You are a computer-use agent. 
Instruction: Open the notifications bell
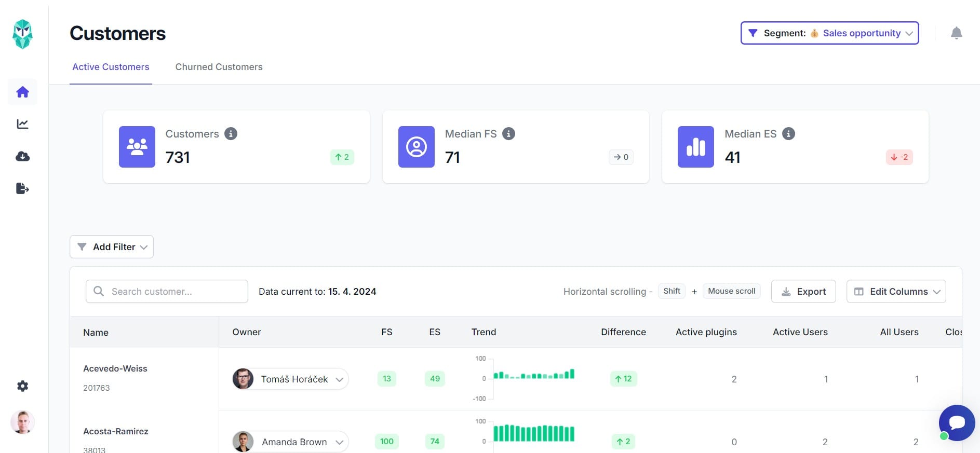pos(956,33)
